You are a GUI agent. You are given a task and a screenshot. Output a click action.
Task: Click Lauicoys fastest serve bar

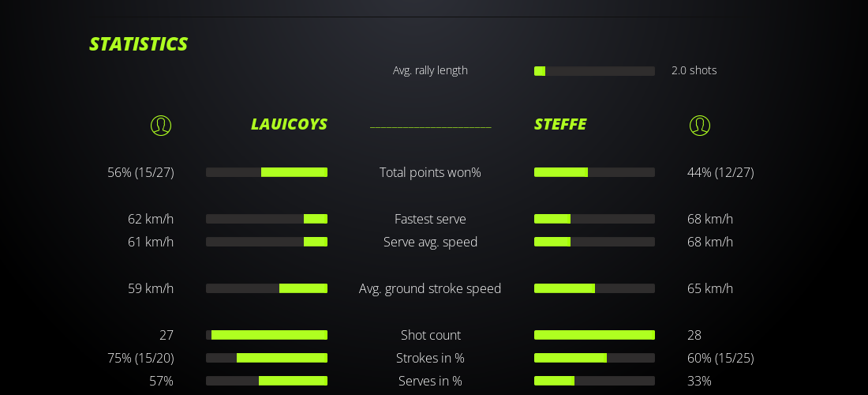(x=267, y=219)
